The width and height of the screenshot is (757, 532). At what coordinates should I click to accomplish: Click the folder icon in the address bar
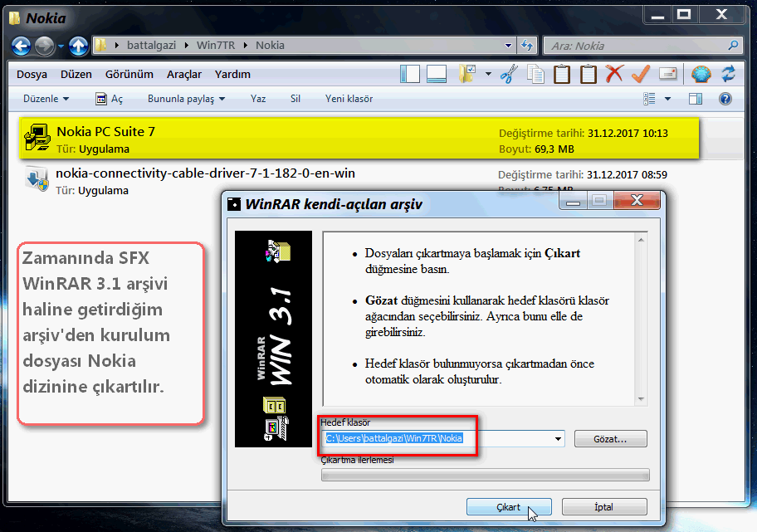pos(100,46)
